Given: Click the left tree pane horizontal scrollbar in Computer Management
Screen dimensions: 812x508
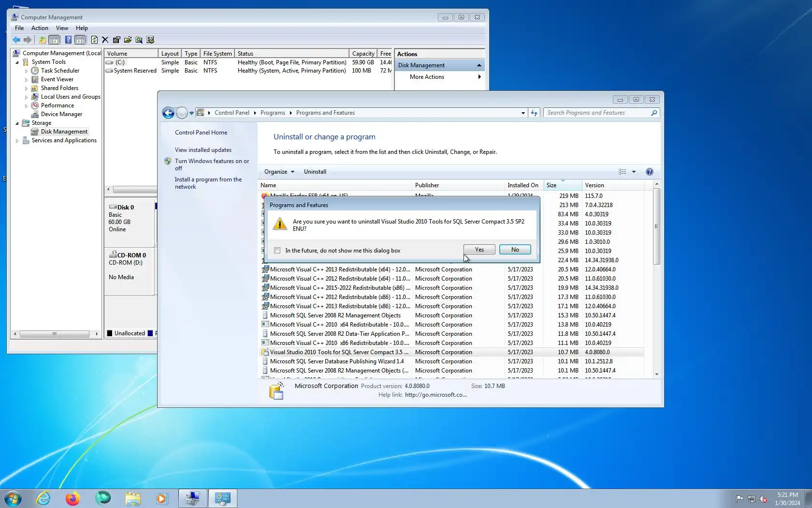Looking at the screenshot, I should point(55,334).
